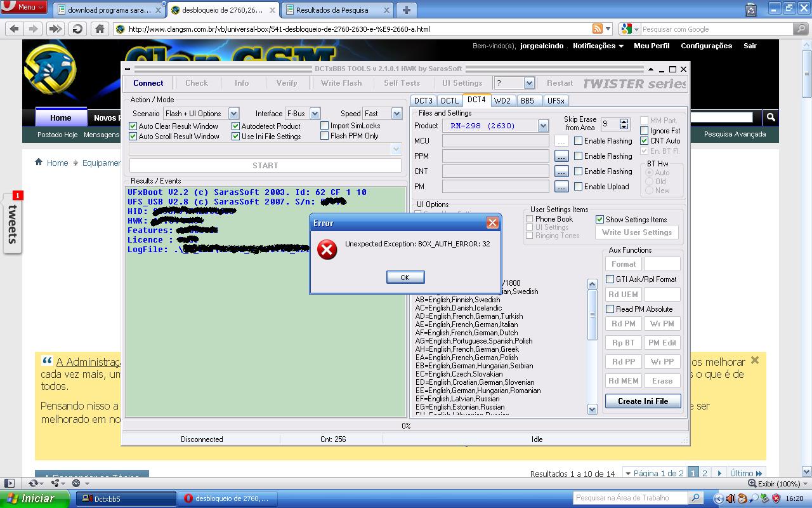
Task: Open the Product RM-298 dropdown
Action: tap(543, 126)
